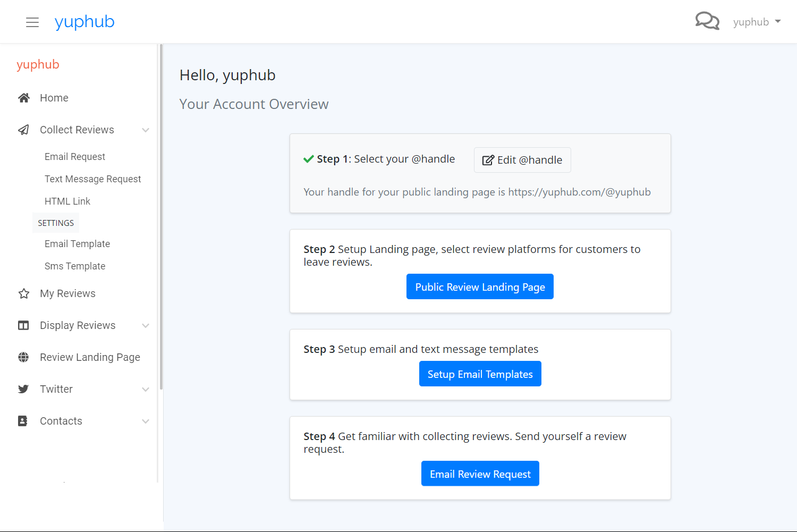
Task: Open the yuphub account dropdown
Action: tap(757, 22)
